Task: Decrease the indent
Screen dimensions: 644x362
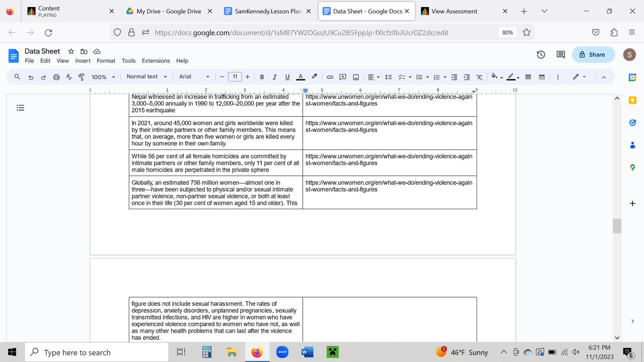Action: pos(454,77)
